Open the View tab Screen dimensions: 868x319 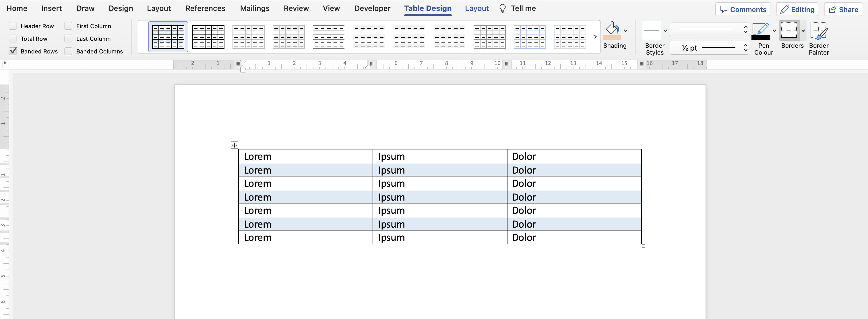331,8
